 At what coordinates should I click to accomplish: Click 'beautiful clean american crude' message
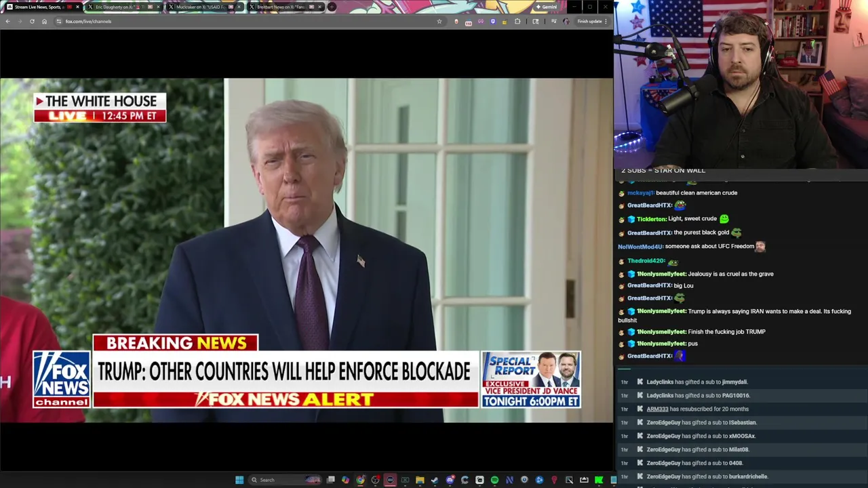pyautogui.click(x=696, y=192)
